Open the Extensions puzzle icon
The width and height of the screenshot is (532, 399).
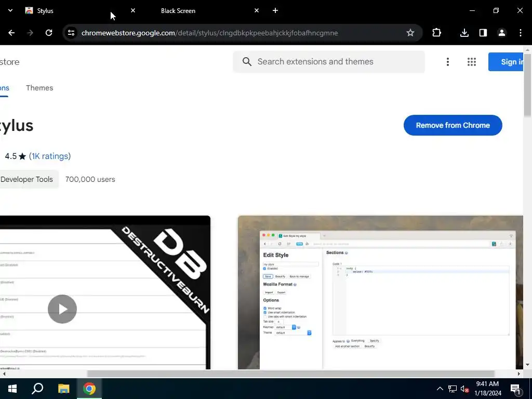[x=436, y=33]
